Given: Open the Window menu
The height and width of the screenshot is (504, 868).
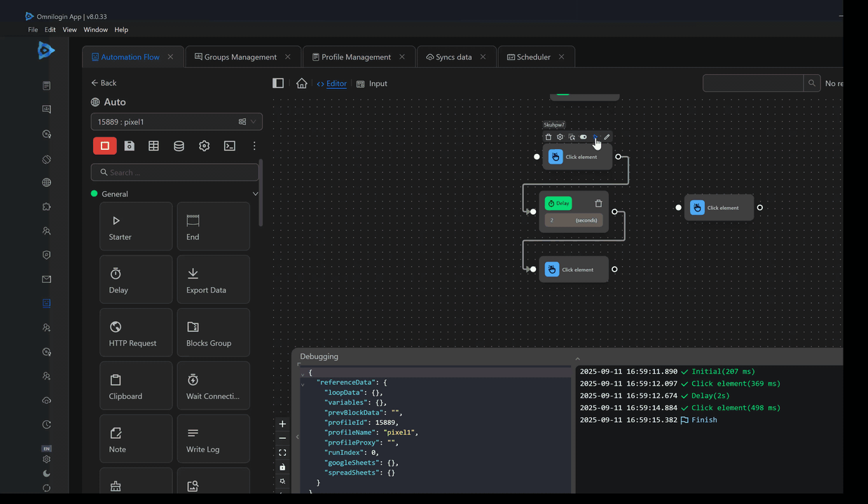Looking at the screenshot, I should pos(95,29).
